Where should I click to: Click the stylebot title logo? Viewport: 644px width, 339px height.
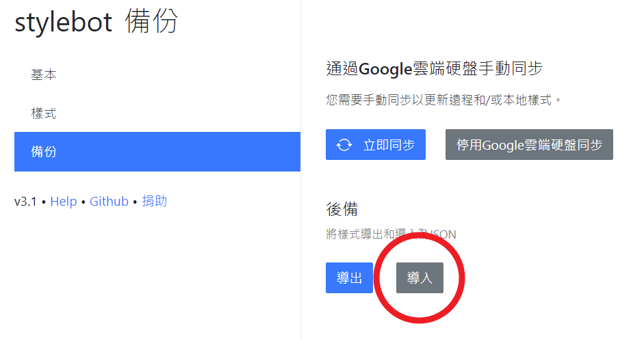click(x=63, y=23)
